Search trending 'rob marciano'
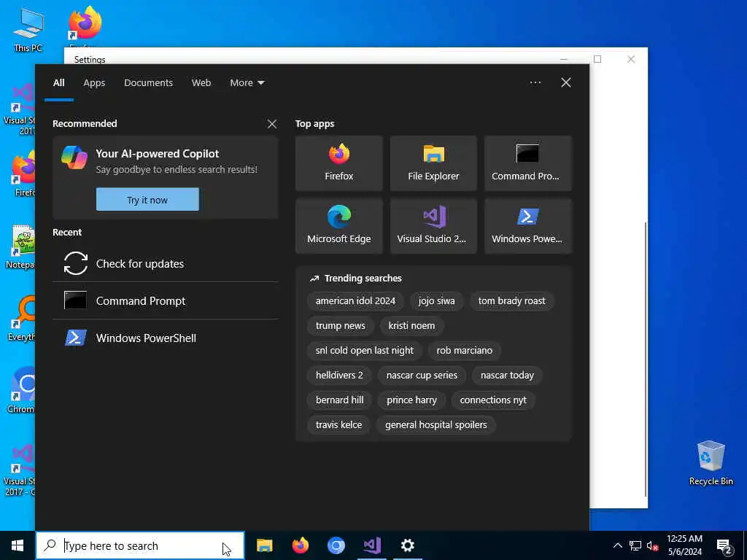Image resolution: width=747 pixels, height=560 pixels. (465, 351)
